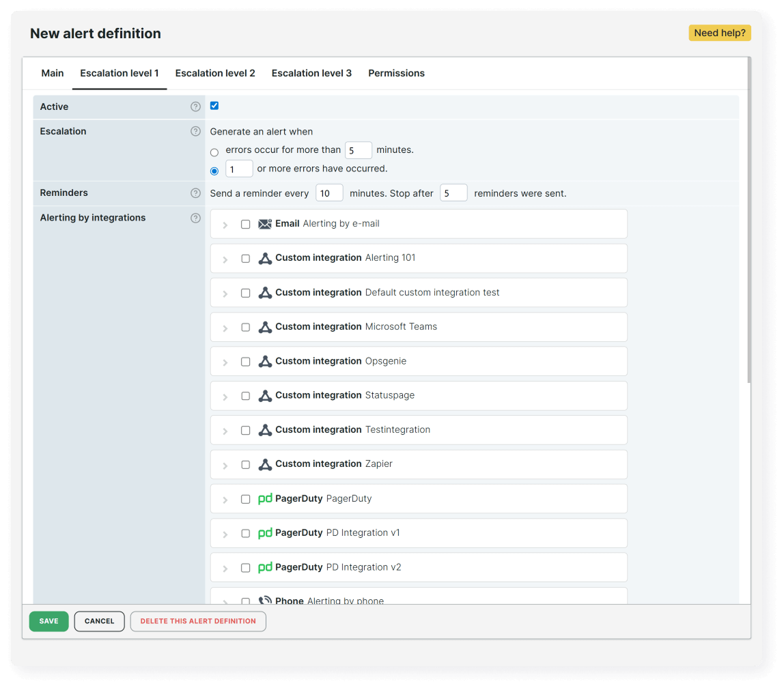Viewport: 784px width, 688px height.
Task: Open the Escalation level 3 tab
Action: point(311,73)
